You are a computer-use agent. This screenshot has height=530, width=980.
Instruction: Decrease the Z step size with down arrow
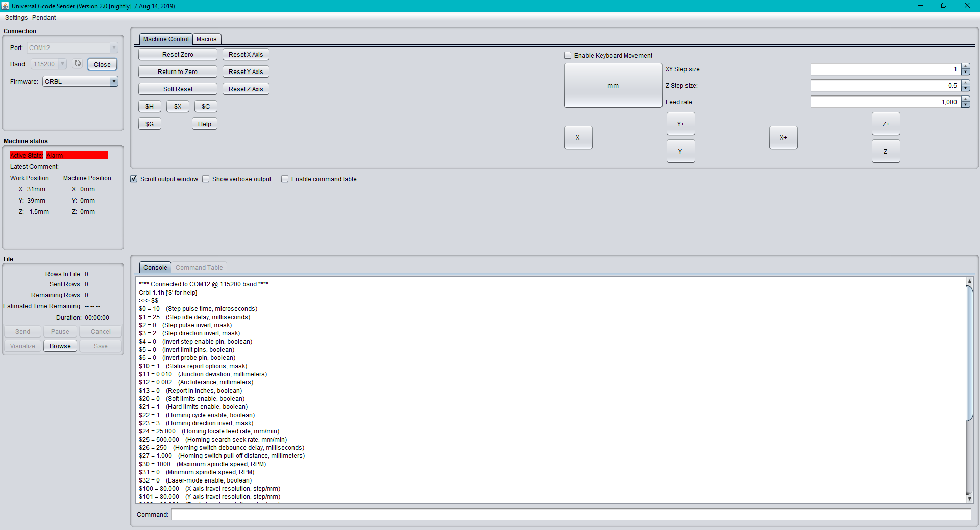965,88
